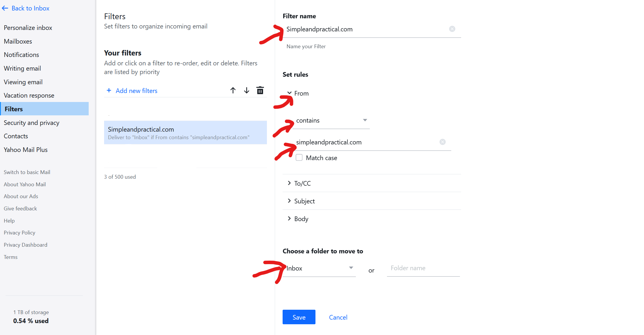Select the Simpleandpractical.com filter in list

coord(185,132)
